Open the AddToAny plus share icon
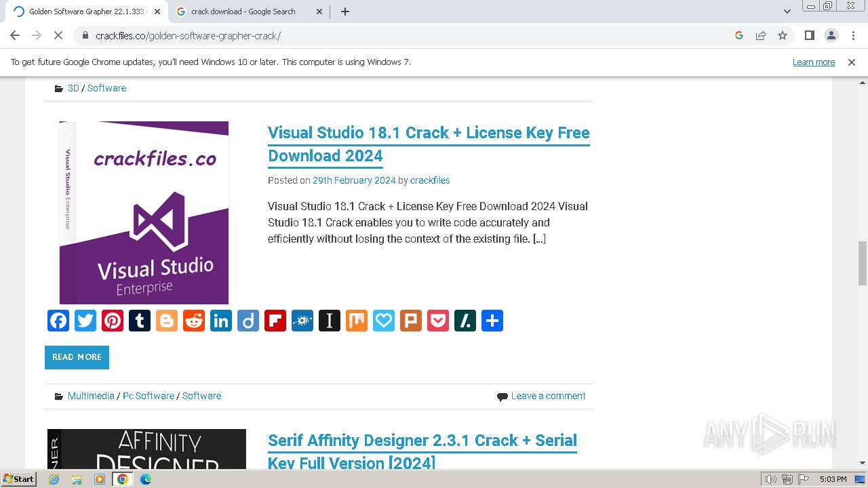The height and width of the screenshot is (488, 868). (x=492, y=321)
